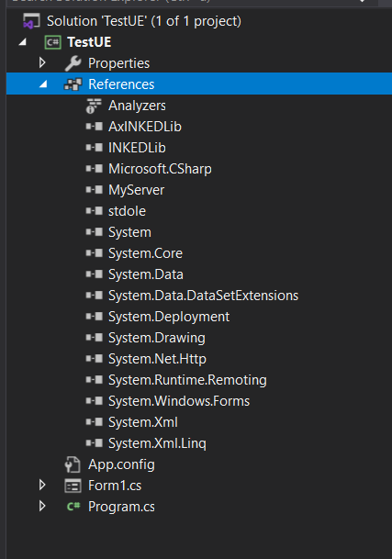This screenshot has height=559, width=392.
Task: Click the Analyzers icon
Action: click(94, 106)
